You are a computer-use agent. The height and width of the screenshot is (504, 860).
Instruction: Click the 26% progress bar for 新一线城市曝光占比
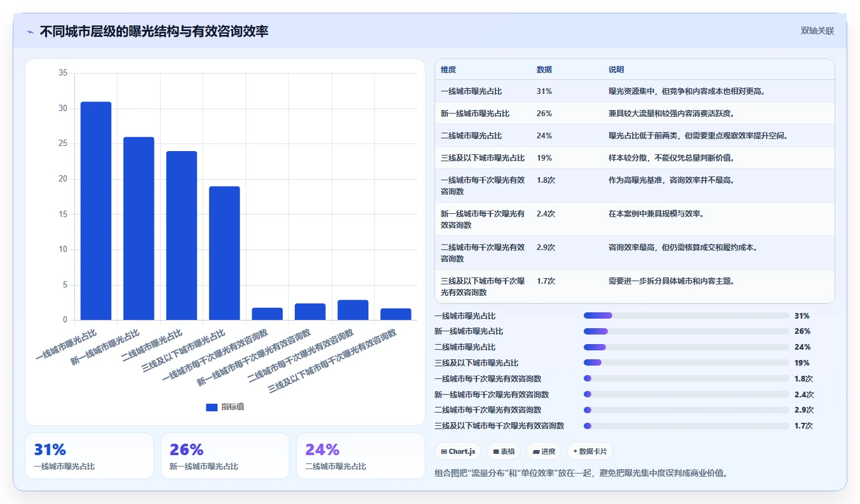[x=687, y=331]
